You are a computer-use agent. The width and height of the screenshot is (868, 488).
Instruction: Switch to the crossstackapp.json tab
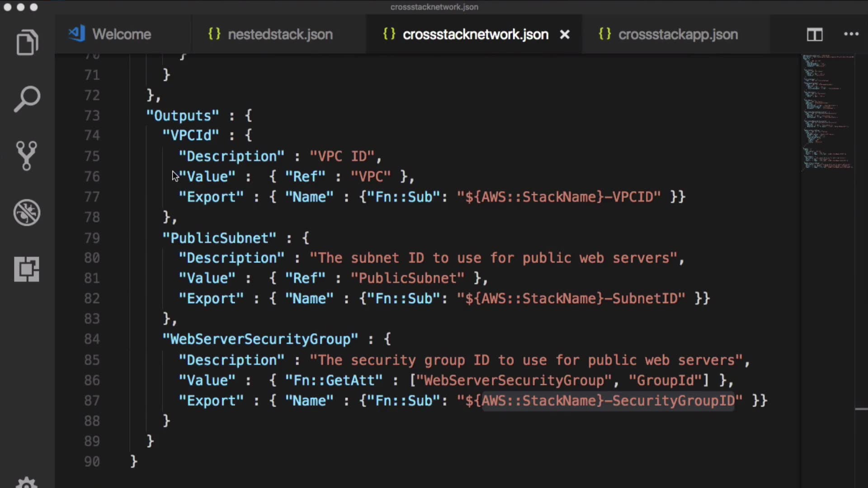point(678,34)
